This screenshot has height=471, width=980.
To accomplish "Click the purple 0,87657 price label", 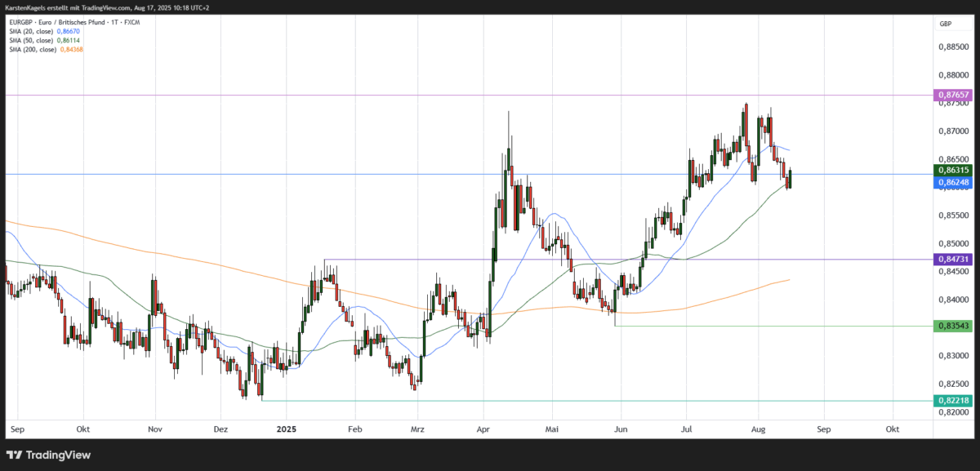I will [953, 95].
